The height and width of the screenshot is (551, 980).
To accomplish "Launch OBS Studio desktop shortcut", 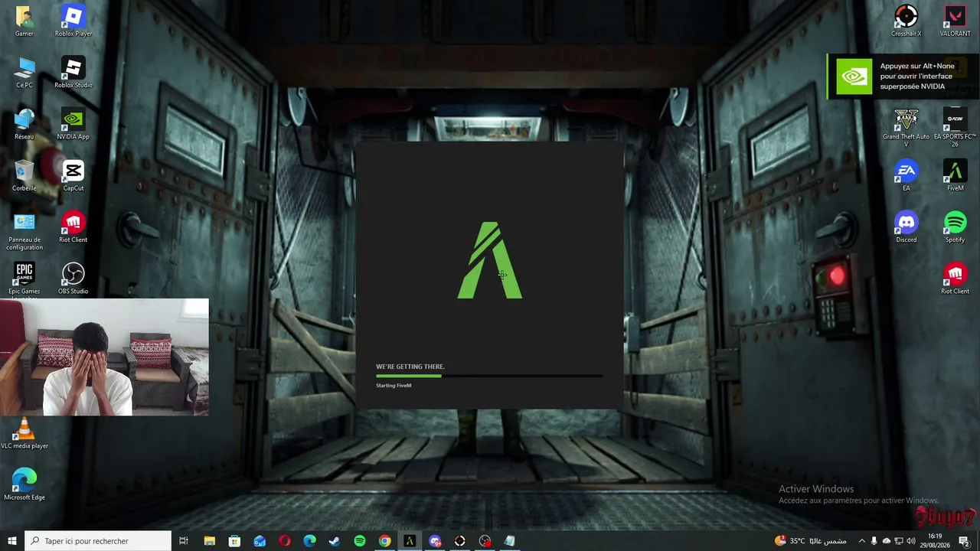I will 73,279.
